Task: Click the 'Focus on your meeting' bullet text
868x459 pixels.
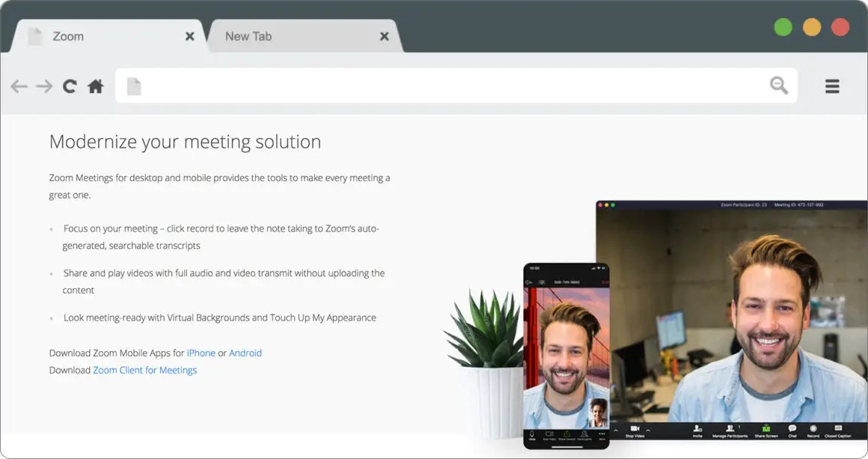Action: click(220, 237)
